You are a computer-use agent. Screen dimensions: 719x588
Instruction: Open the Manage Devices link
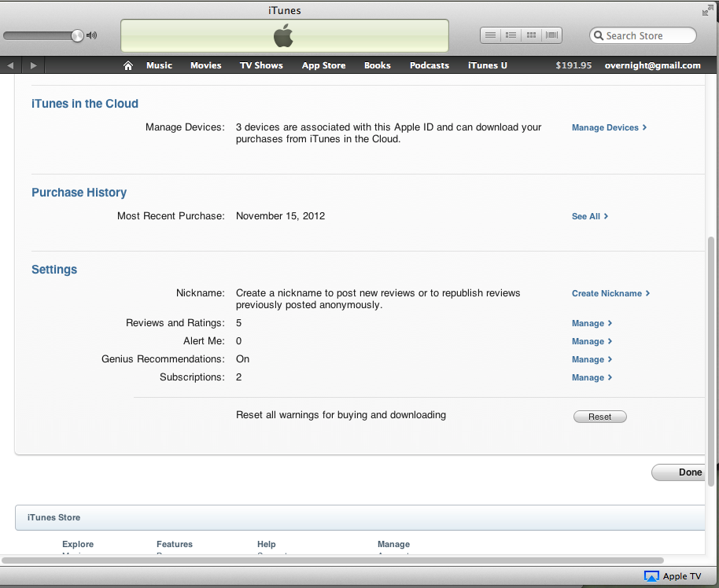[x=609, y=127]
